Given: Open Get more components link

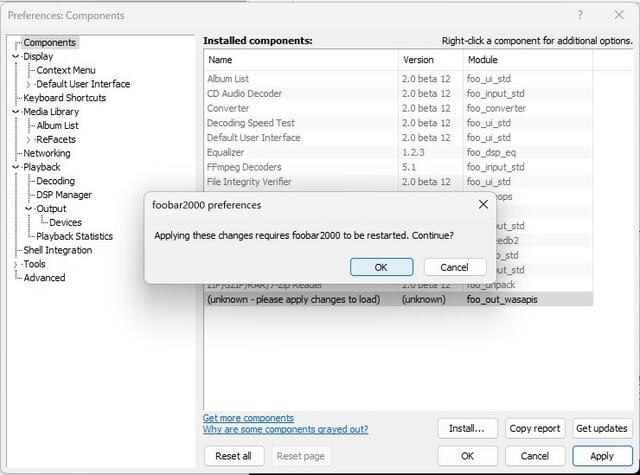Looking at the screenshot, I should click(248, 418).
